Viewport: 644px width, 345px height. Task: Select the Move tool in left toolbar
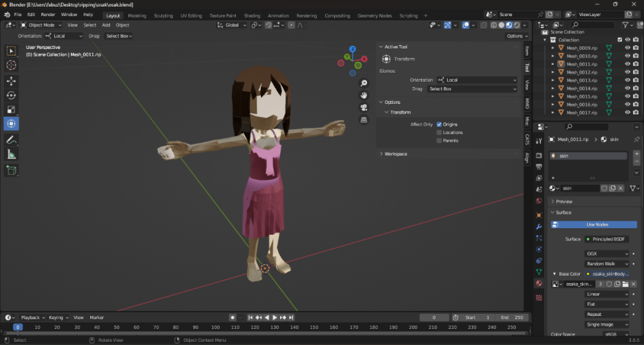(12, 81)
